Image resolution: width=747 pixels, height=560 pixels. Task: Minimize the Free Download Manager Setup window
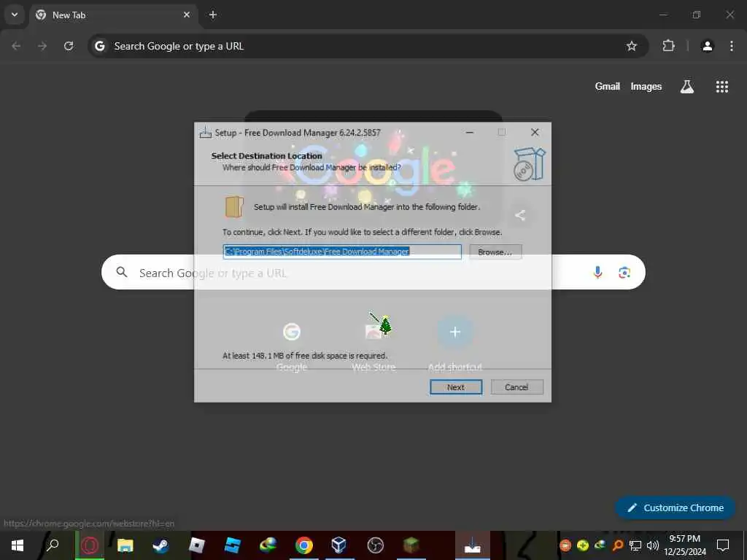click(x=470, y=133)
